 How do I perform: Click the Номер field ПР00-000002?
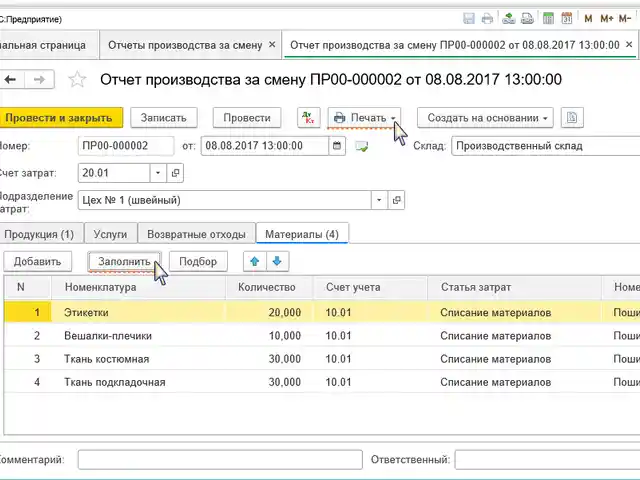tap(126, 146)
